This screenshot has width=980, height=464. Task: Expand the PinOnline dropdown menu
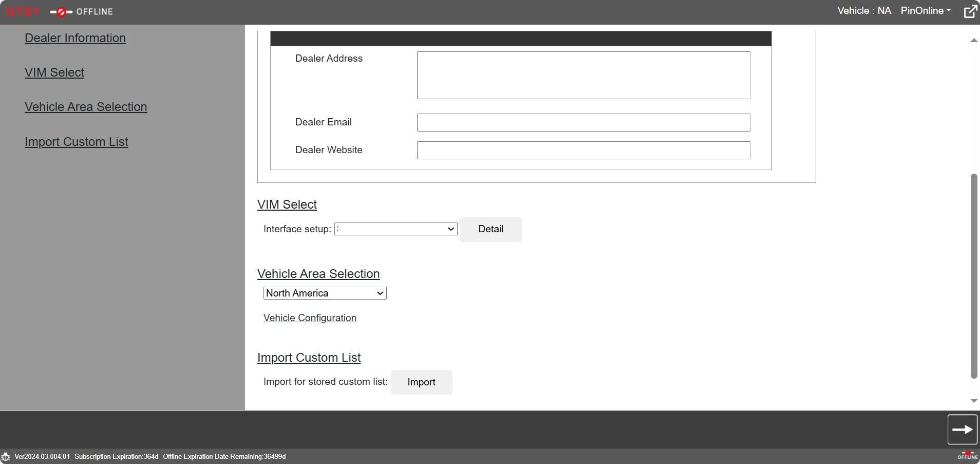pos(926,11)
